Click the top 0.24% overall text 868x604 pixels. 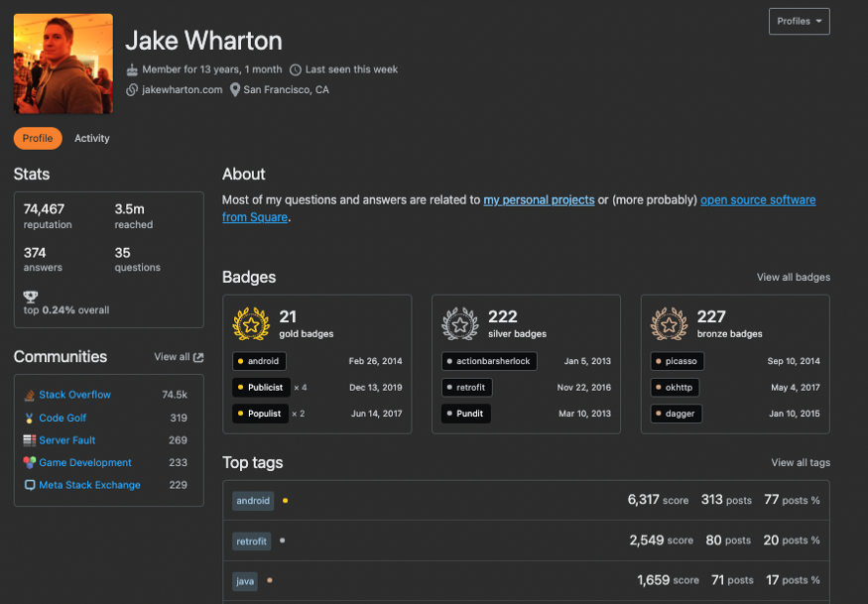point(66,310)
